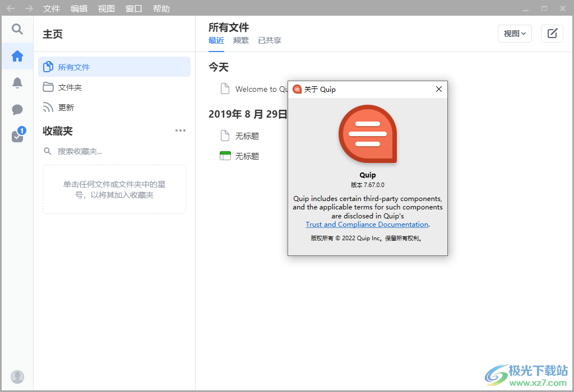Click the 主页 heading

pos(53,34)
